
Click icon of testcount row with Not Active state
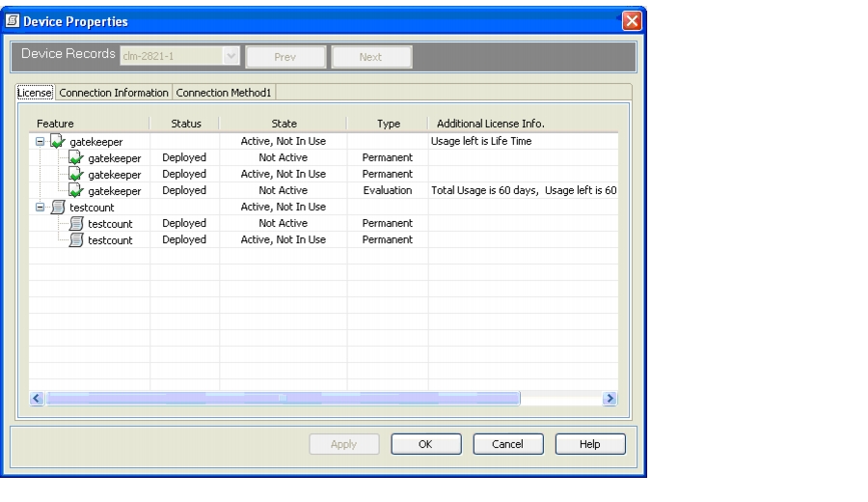[76, 223]
